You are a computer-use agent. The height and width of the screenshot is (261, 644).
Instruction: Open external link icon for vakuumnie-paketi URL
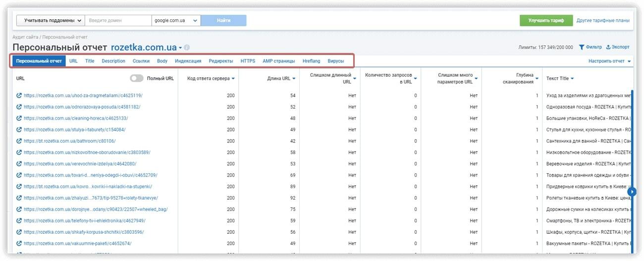tap(19, 243)
